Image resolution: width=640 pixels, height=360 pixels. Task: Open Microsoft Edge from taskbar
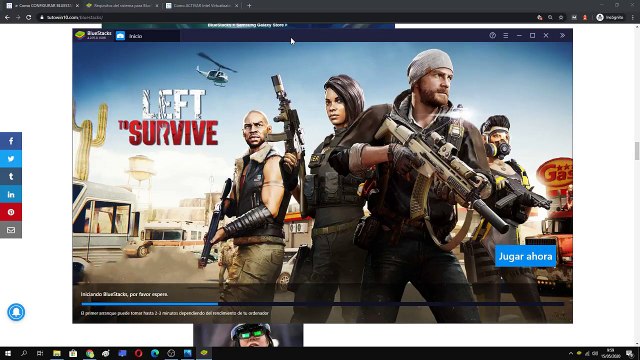pyautogui.click(x=155, y=353)
